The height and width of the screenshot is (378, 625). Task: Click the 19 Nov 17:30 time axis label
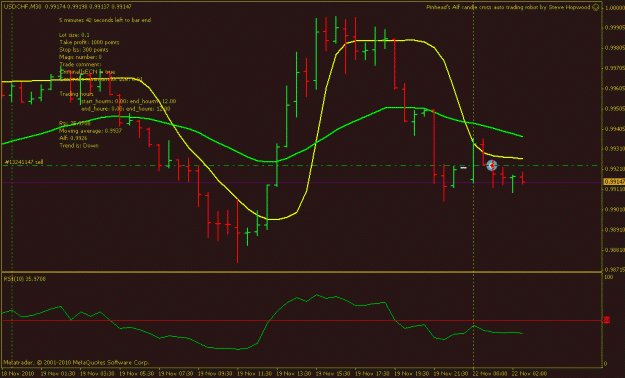click(372, 374)
